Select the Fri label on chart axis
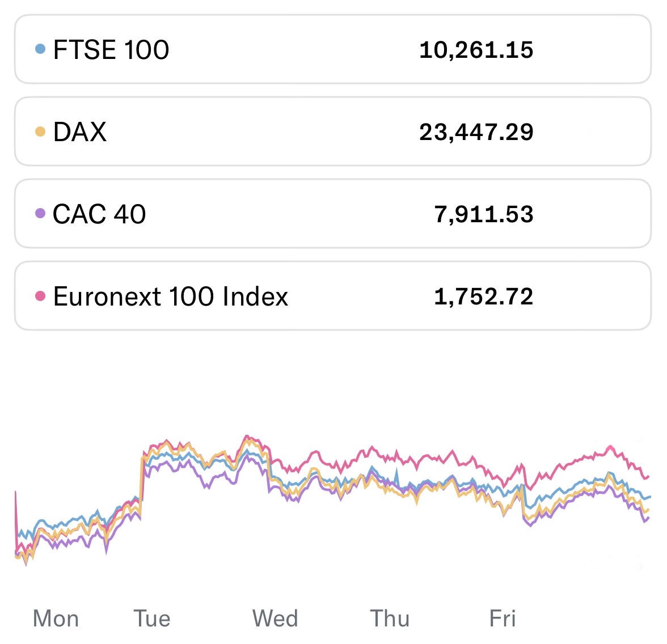The image size is (667, 644). [503, 618]
